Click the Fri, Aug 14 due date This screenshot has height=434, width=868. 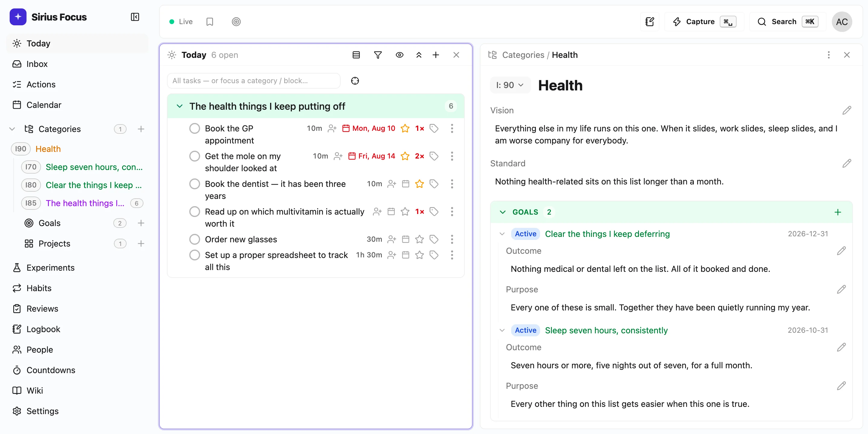371,156
